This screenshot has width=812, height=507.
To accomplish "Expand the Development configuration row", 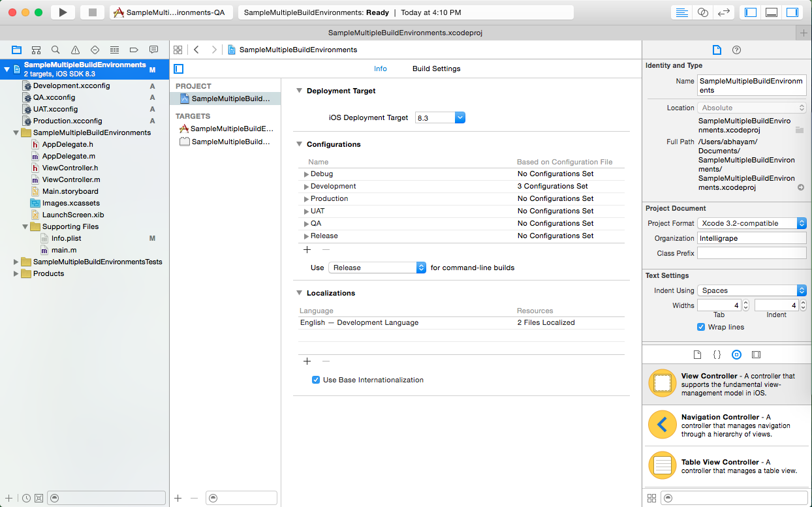I will click(306, 187).
